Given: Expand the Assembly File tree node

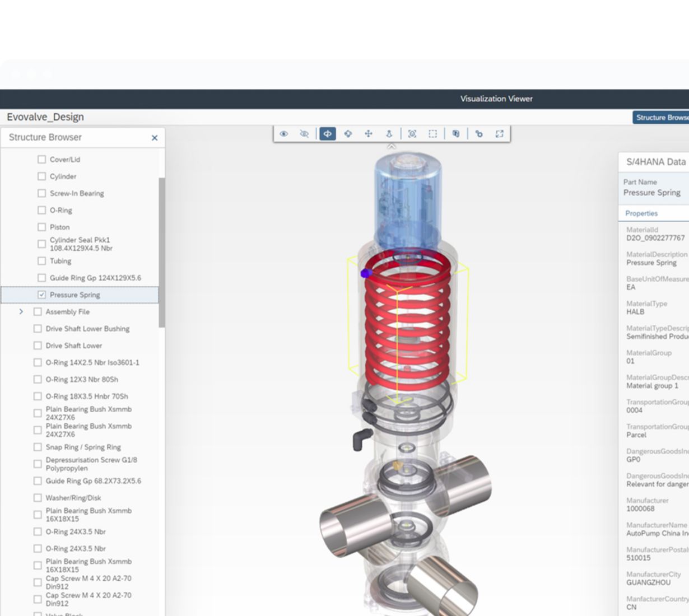Looking at the screenshot, I should tap(21, 311).
